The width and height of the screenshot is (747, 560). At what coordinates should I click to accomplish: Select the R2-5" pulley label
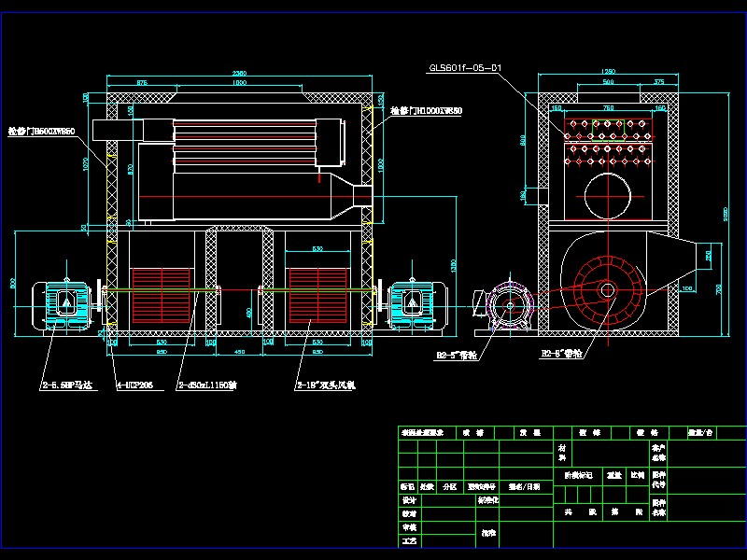[457, 355]
